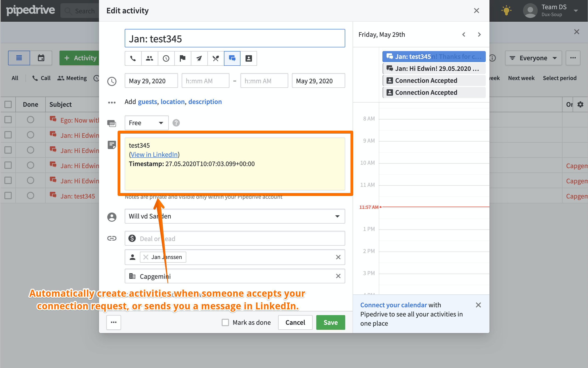Viewport: 588px width, 368px height.
Task: Click Connect your calendar link
Action: (393, 305)
